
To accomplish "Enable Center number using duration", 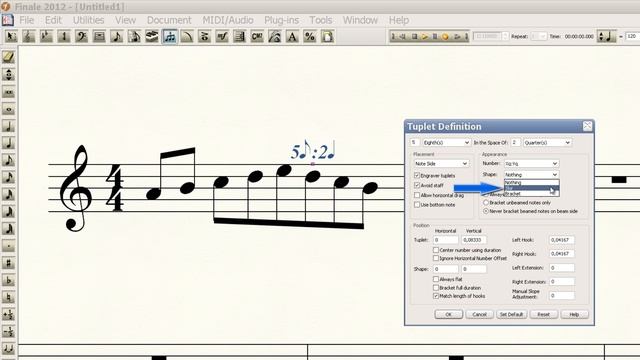I will [x=436, y=250].
